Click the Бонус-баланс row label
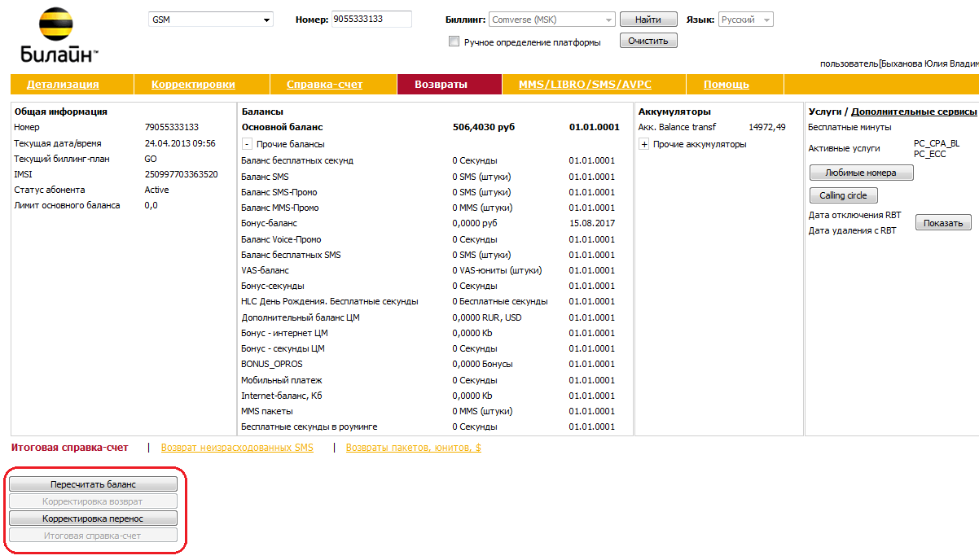Viewport: 979px width, 560px height. click(x=270, y=223)
